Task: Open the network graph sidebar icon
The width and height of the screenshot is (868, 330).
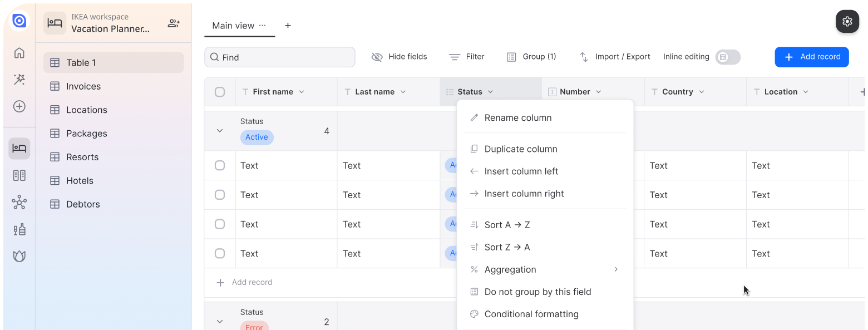Action: coord(19,203)
